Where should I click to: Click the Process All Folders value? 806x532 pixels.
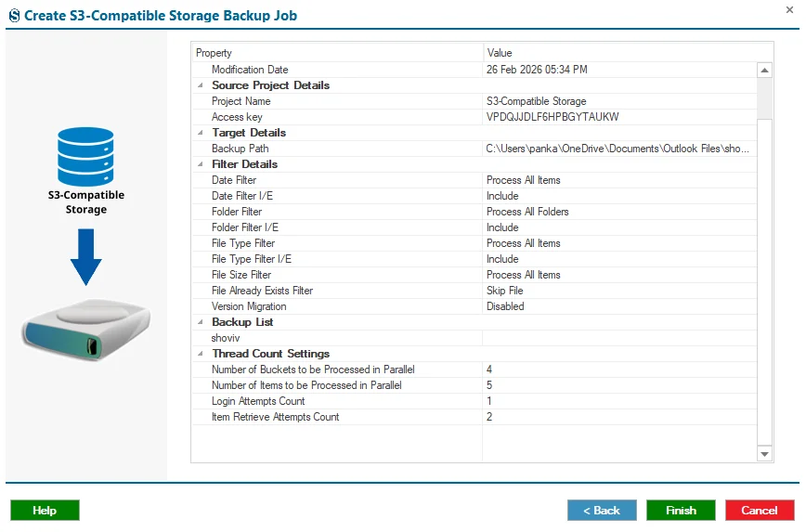527,212
